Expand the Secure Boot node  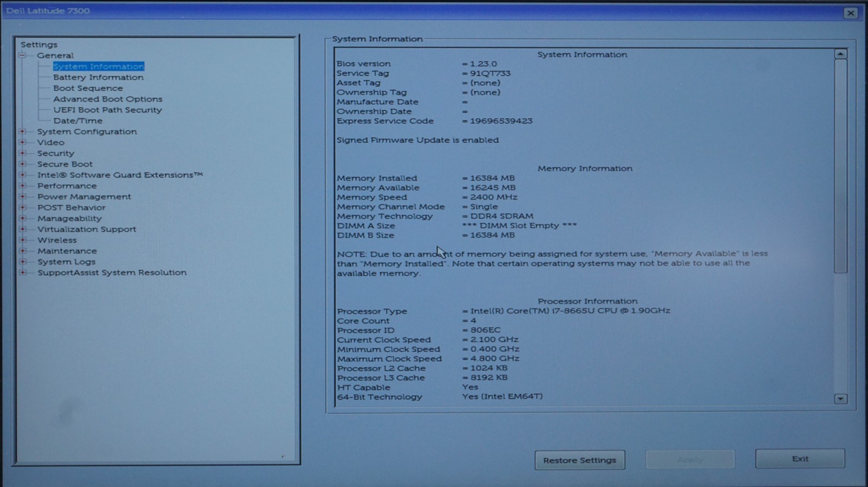22,164
